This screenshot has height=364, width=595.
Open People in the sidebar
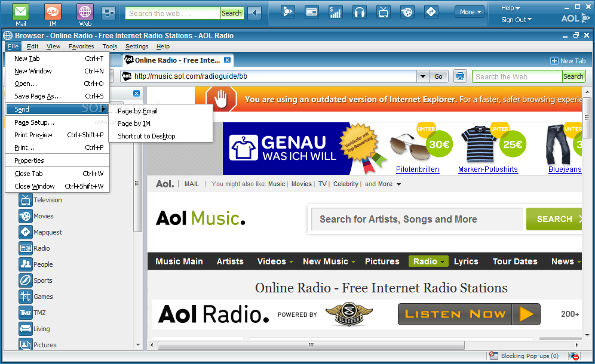36,264
